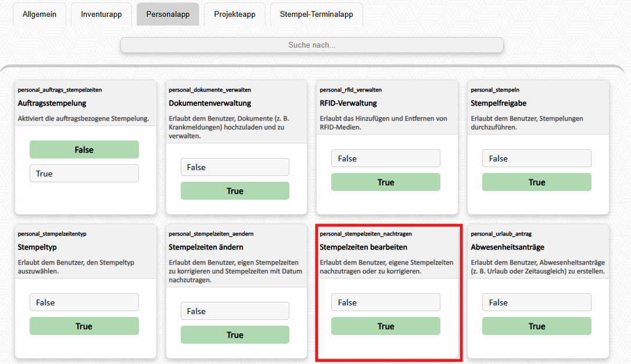Viewport: 631px width, 364px height.
Task: Click the Dokumentenverwaltung heading
Action: point(210,103)
